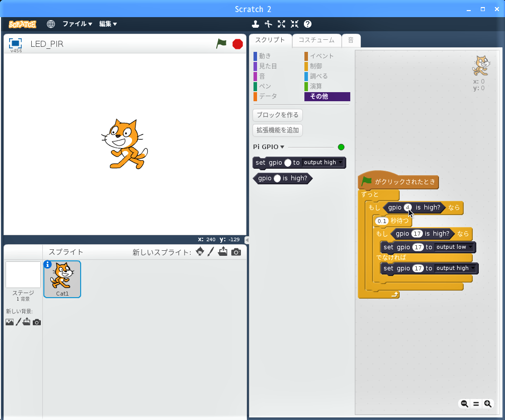Select the stage backdrop thumbnail
Viewport: 505px width, 420px height.
click(23, 274)
